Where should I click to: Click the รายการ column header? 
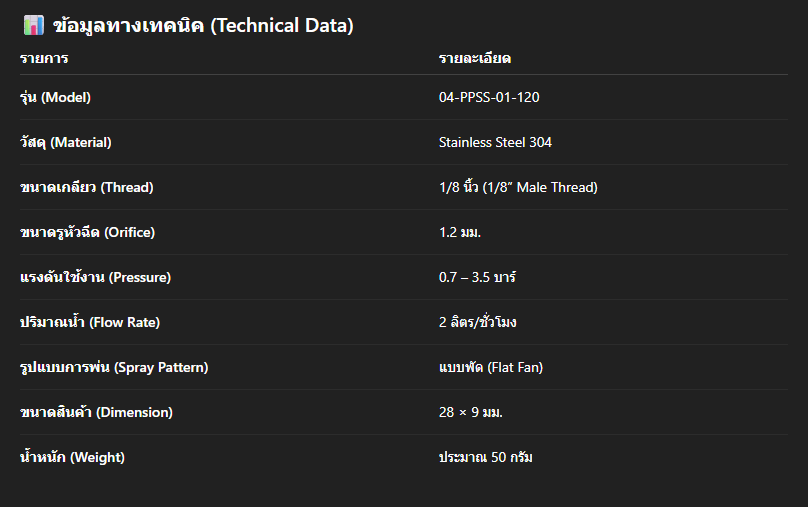44,59
